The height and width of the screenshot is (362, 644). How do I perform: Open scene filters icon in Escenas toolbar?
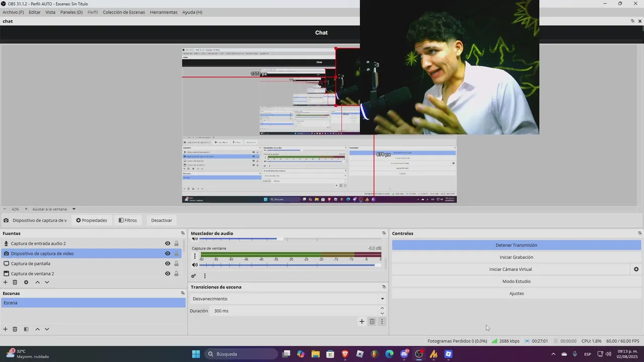[26, 329]
